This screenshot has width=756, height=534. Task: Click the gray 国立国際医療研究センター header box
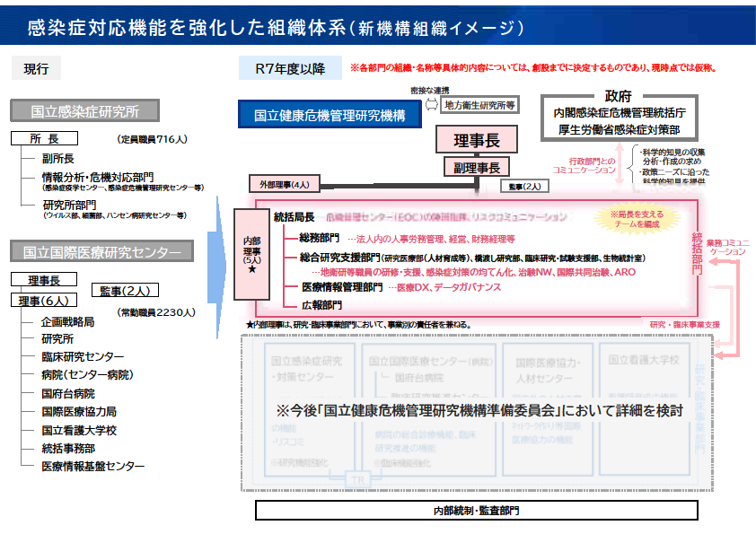coord(101,251)
